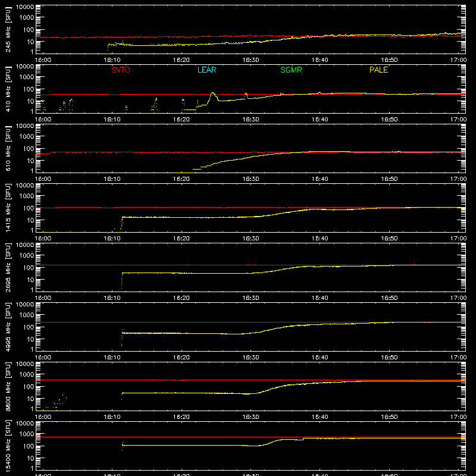Click the 1000 y-axis value on 410 MHz panel

[x=27, y=77]
